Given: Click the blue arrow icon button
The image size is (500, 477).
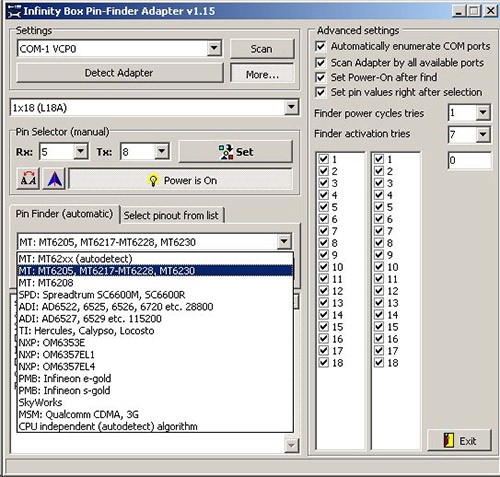Looking at the screenshot, I should click(x=54, y=179).
